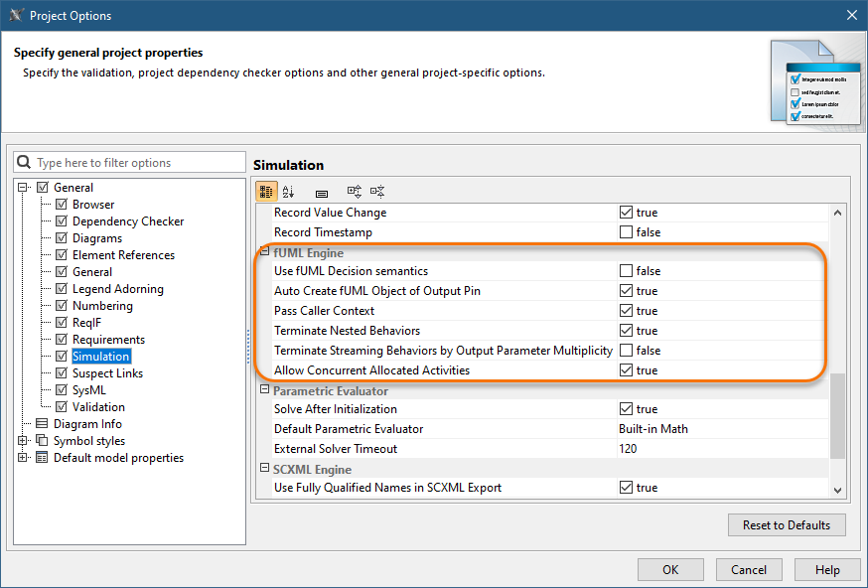The image size is (868, 588).
Task: Open the Validation options page
Action: [x=98, y=407]
